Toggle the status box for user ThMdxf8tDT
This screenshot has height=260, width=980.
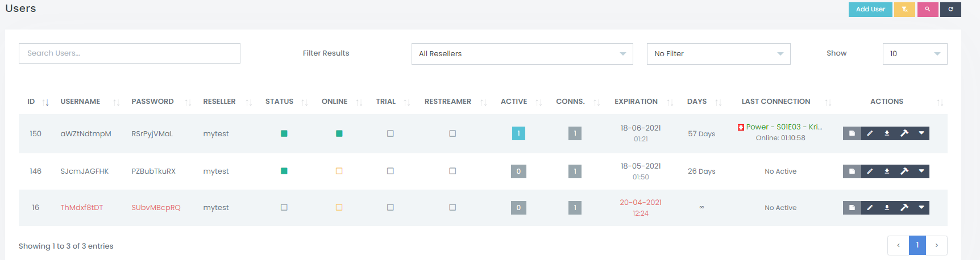(284, 208)
